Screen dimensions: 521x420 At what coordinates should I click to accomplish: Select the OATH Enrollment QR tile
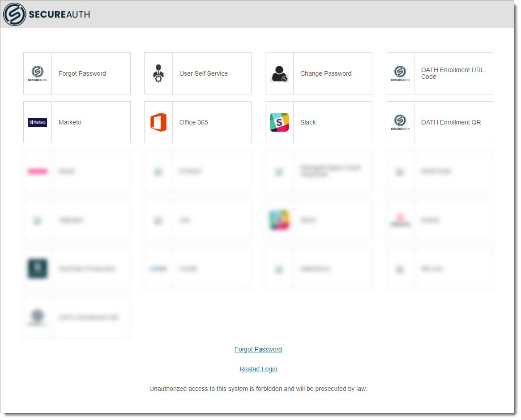click(x=439, y=122)
